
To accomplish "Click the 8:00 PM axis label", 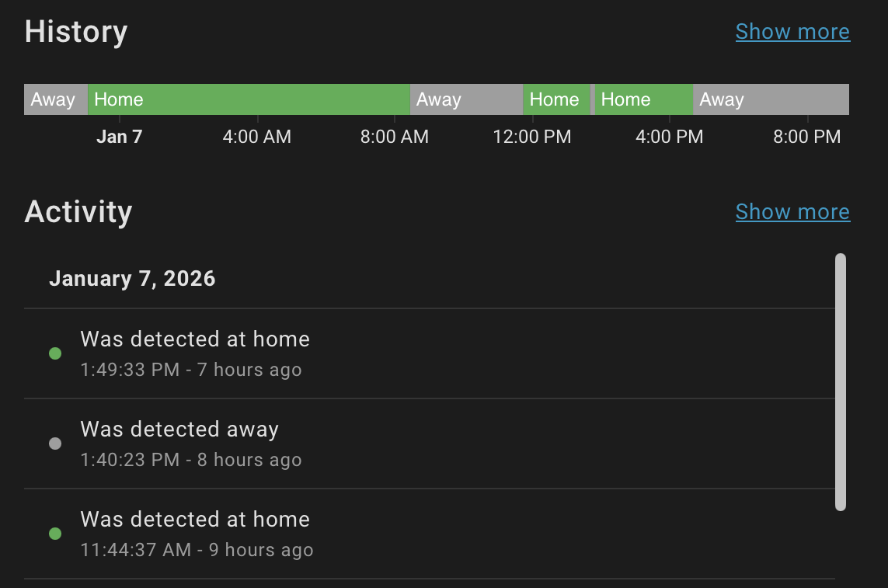I will pyautogui.click(x=807, y=137).
